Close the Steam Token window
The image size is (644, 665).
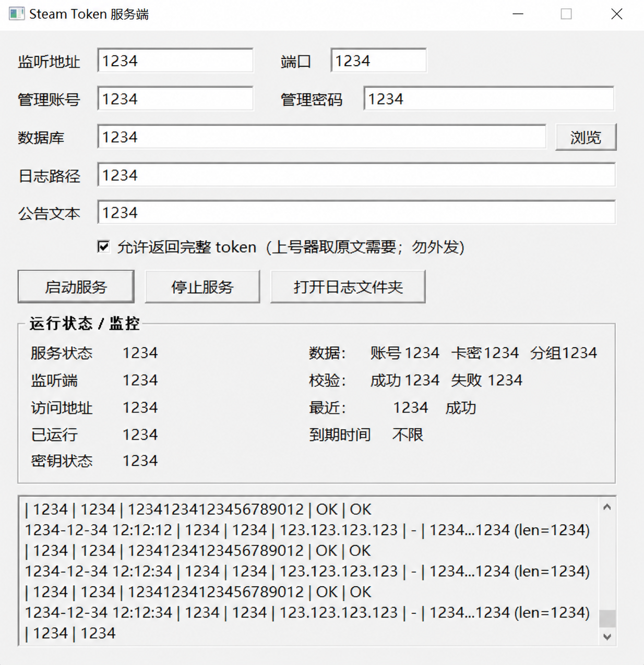616,14
